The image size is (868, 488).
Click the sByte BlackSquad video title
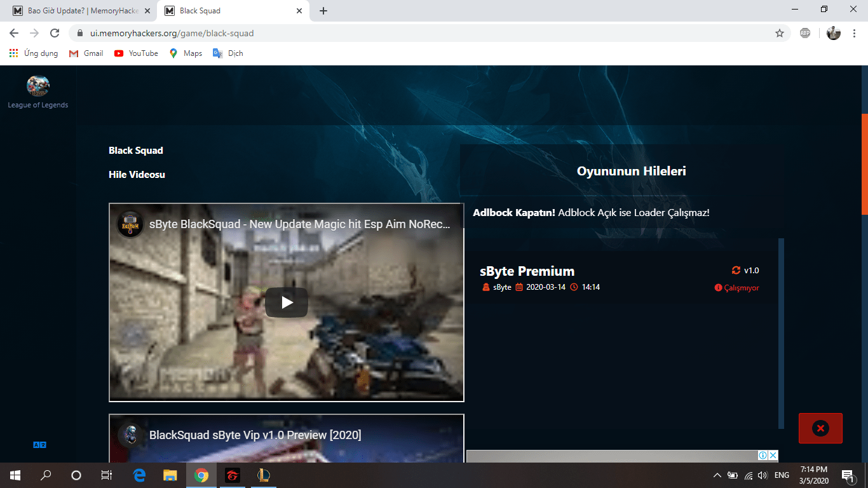tap(300, 224)
